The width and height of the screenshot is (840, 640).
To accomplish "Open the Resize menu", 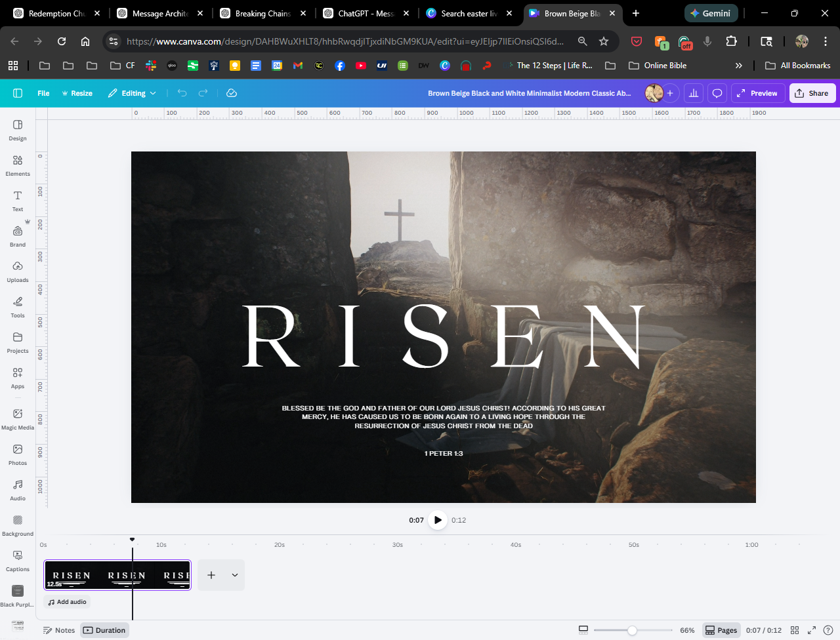I will point(77,93).
